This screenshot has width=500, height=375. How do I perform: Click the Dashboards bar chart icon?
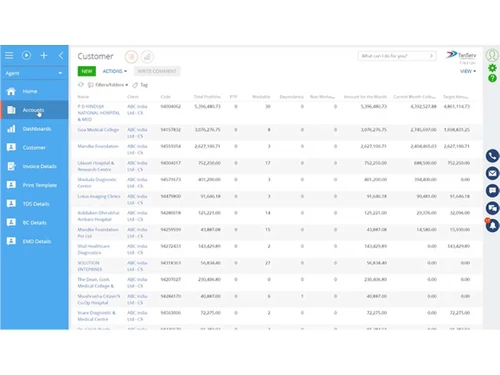point(11,129)
